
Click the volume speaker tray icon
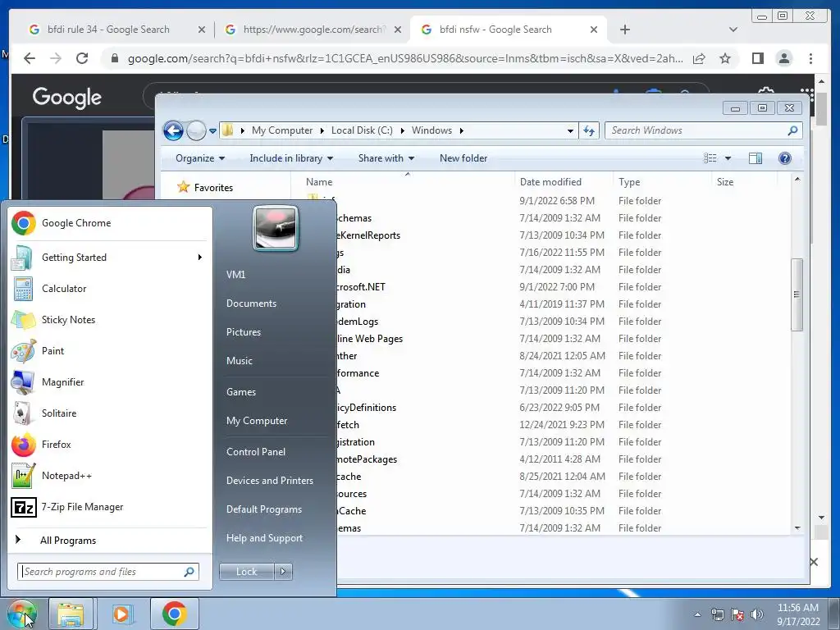click(x=757, y=614)
